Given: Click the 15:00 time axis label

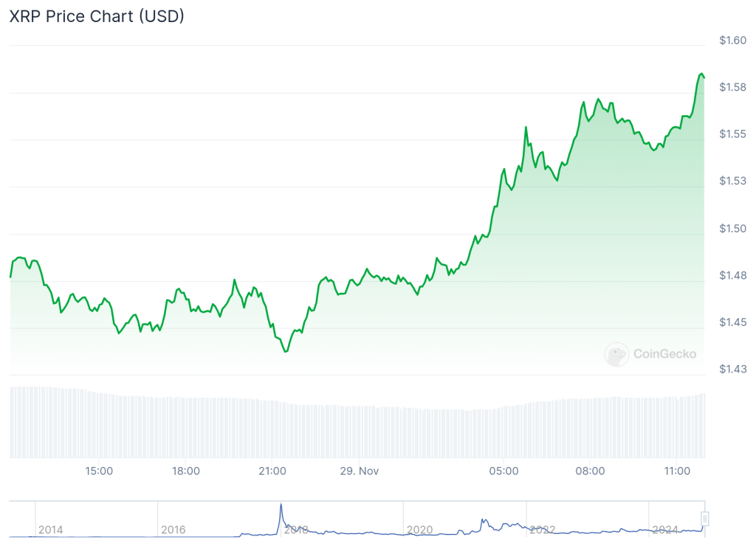Looking at the screenshot, I should [x=99, y=471].
